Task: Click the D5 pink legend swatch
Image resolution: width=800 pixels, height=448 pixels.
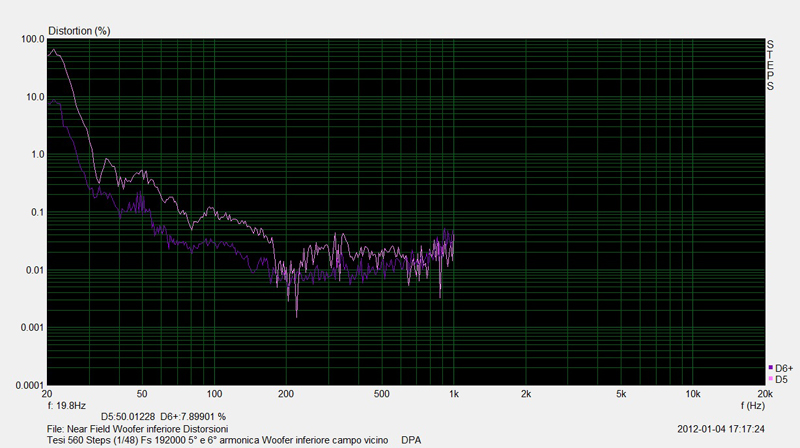Action: click(770, 379)
